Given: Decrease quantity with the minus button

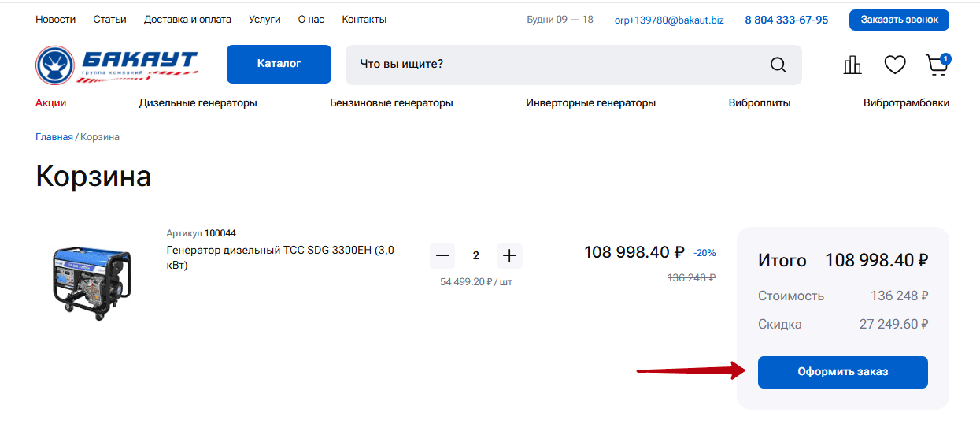Looking at the screenshot, I should click(x=442, y=255).
